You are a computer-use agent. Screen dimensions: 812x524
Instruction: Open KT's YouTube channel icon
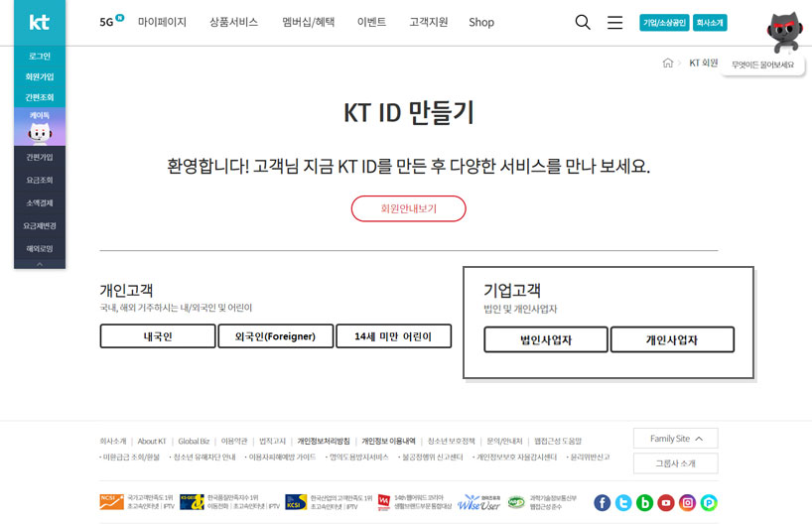[x=666, y=502]
